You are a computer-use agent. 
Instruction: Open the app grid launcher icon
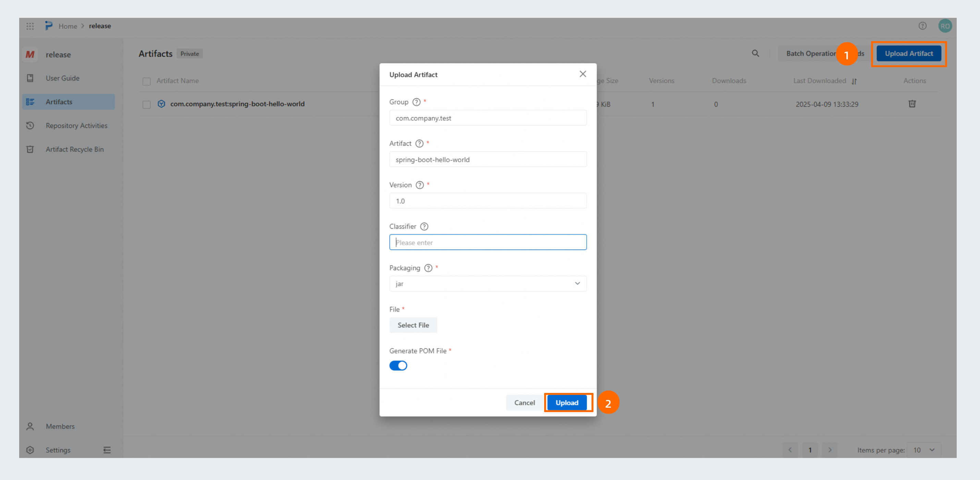[x=30, y=26]
